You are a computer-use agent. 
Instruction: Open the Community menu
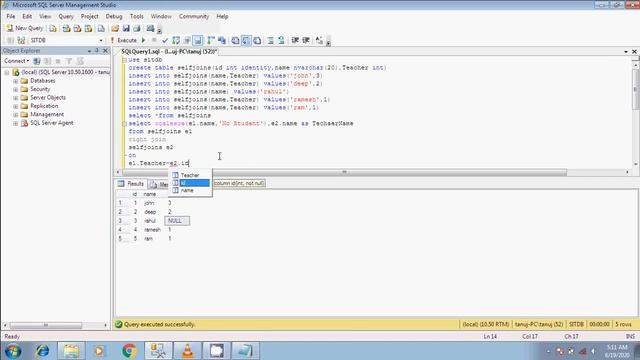click(194, 16)
